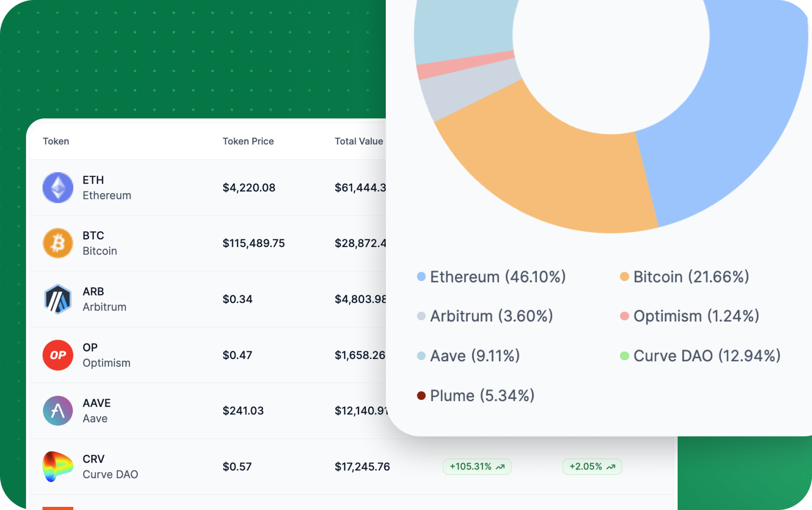Click the Total Value column header
Image resolution: width=812 pixels, height=510 pixels.
point(358,141)
